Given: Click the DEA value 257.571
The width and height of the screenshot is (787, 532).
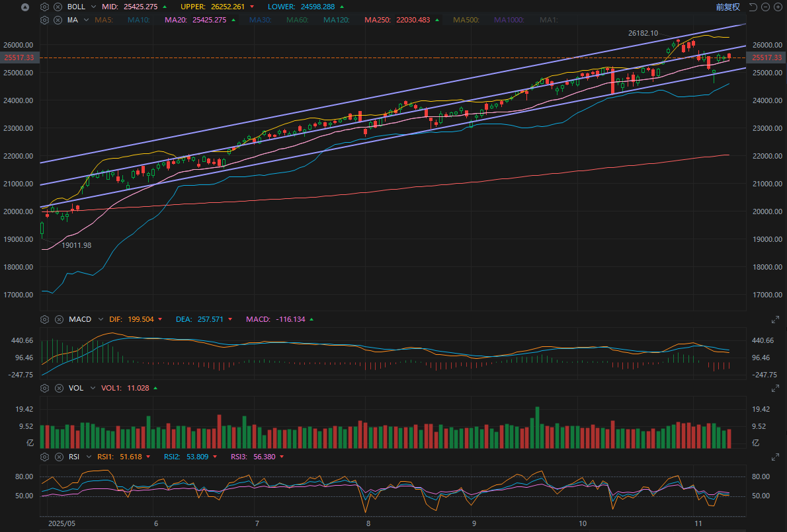Looking at the screenshot, I should pyautogui.click(x=210, y=319).
